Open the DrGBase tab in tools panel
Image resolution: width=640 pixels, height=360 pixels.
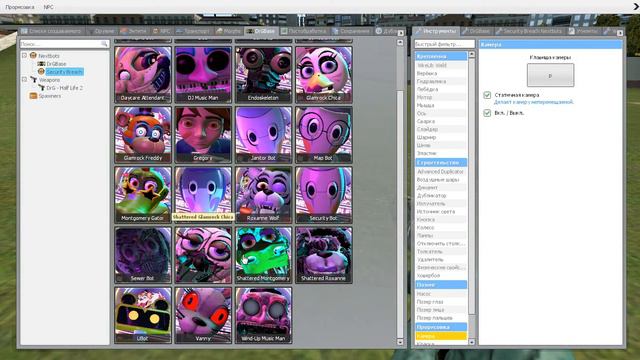click(476, 31)
